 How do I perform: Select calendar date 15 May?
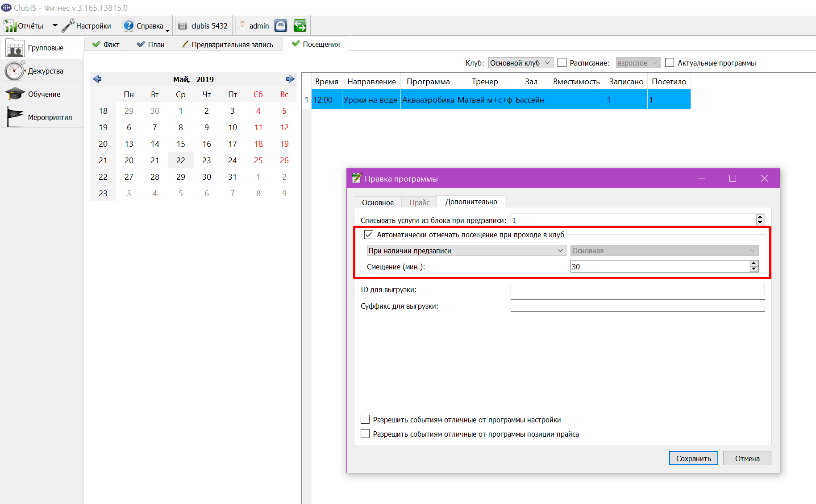(181, 144)
